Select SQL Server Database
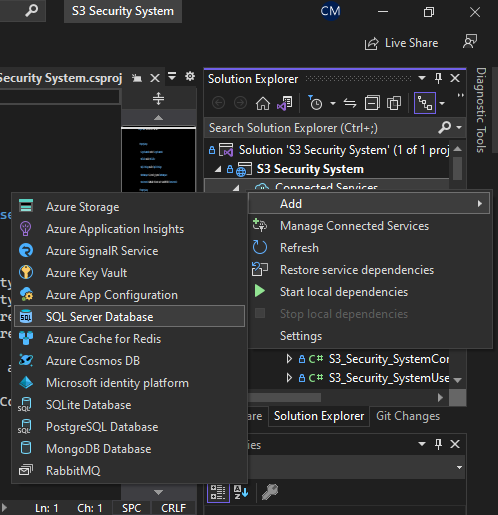Image resolution: width=498 pixels, height=515 pixels. click(129, 316)
